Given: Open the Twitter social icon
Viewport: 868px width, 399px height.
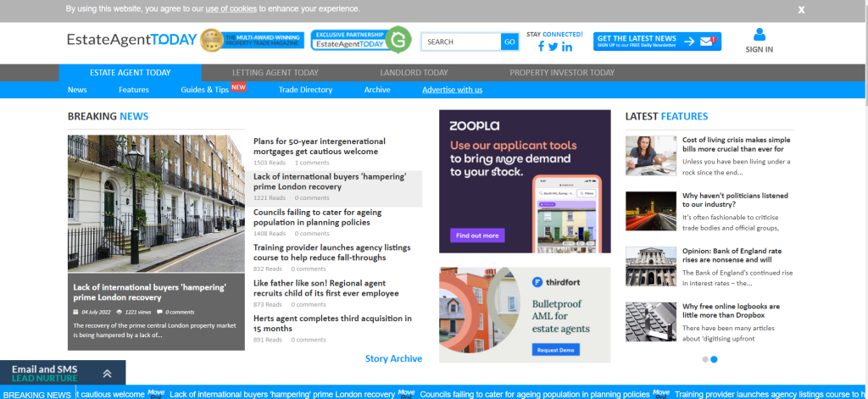Looking at the screenshot, I should [x=553, y=47].
